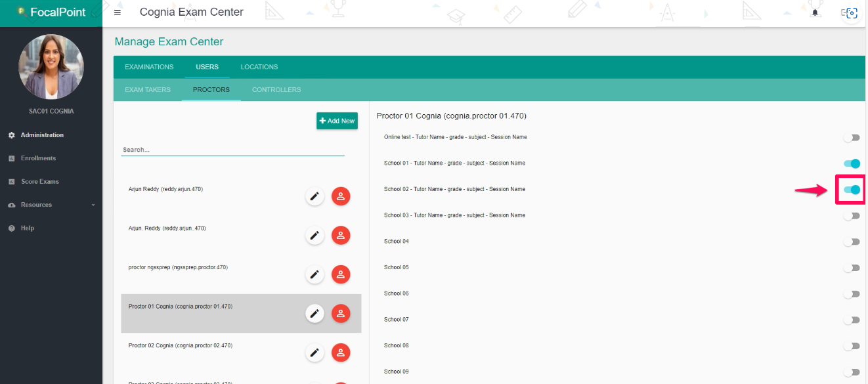
Task: Enable the School 06 toggle
Action: tap(852, 294)
